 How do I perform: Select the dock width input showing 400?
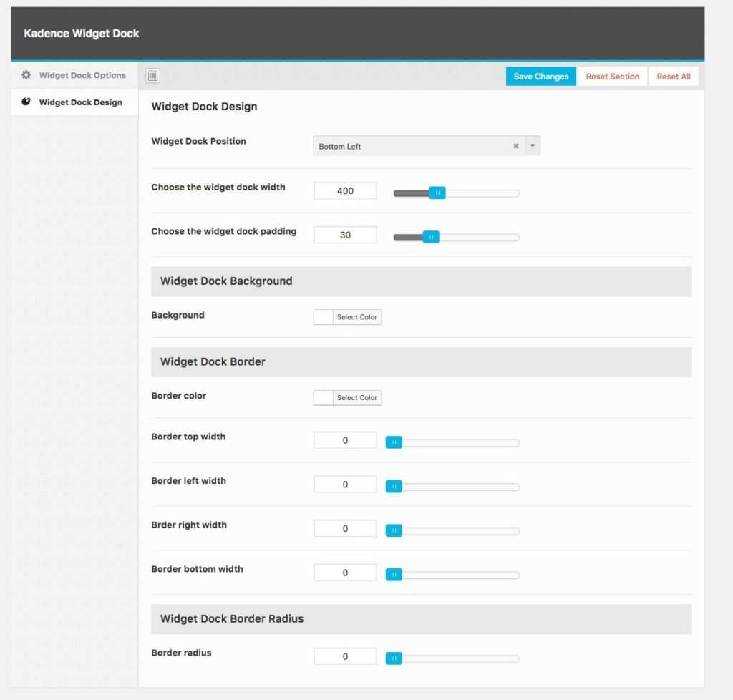[x=345, y=190]
